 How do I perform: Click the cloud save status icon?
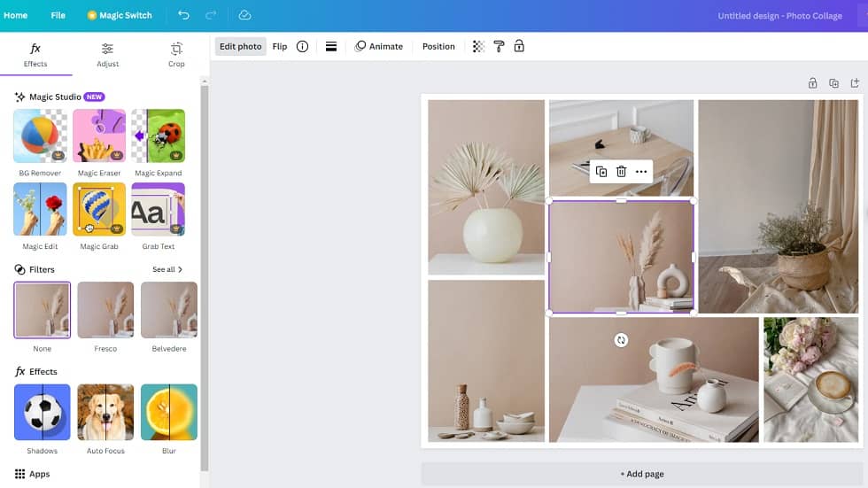pos(244,15)
